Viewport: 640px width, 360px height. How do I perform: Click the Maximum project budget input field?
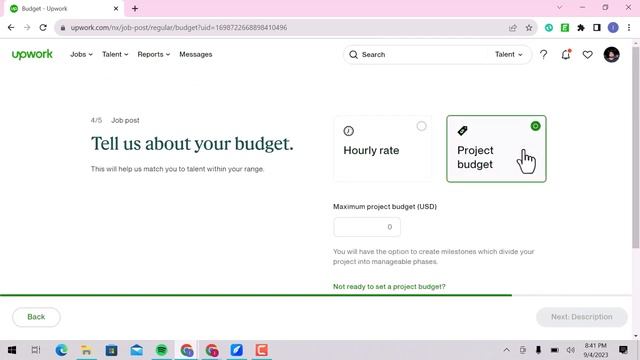(367, 227)
